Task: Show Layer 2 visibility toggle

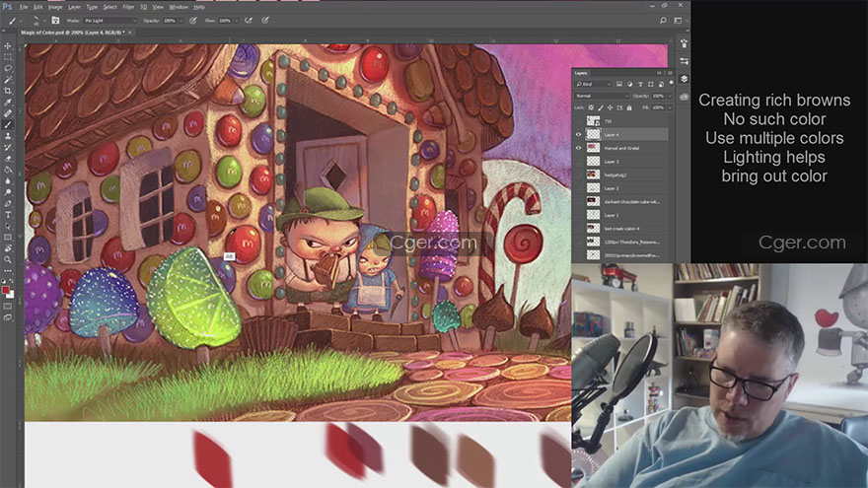Action: click(578, 188)
